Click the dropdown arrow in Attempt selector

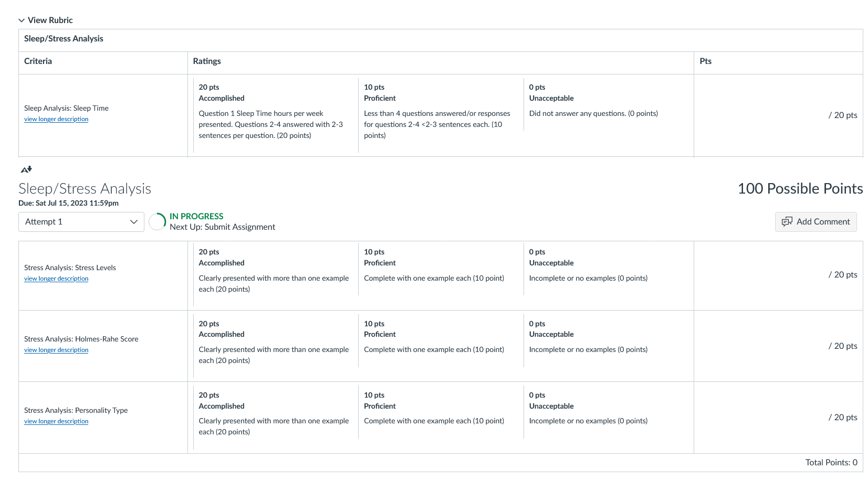point(134,222)
